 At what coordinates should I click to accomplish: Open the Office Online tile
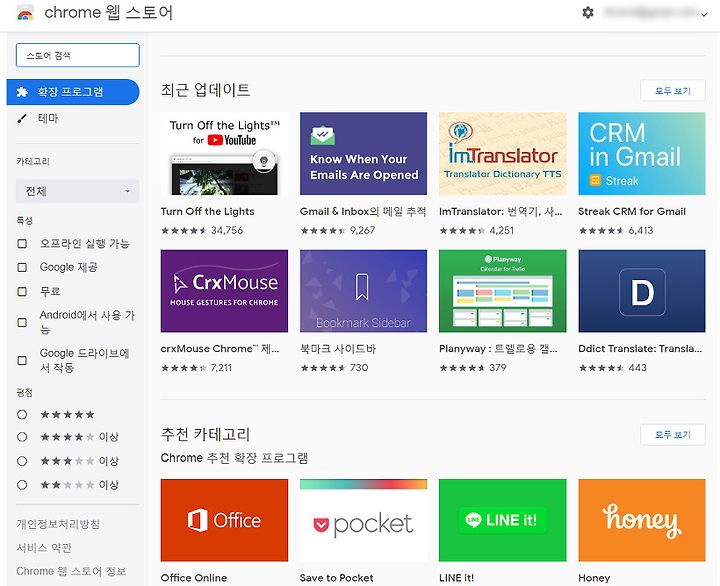click(x=224, y=520)
